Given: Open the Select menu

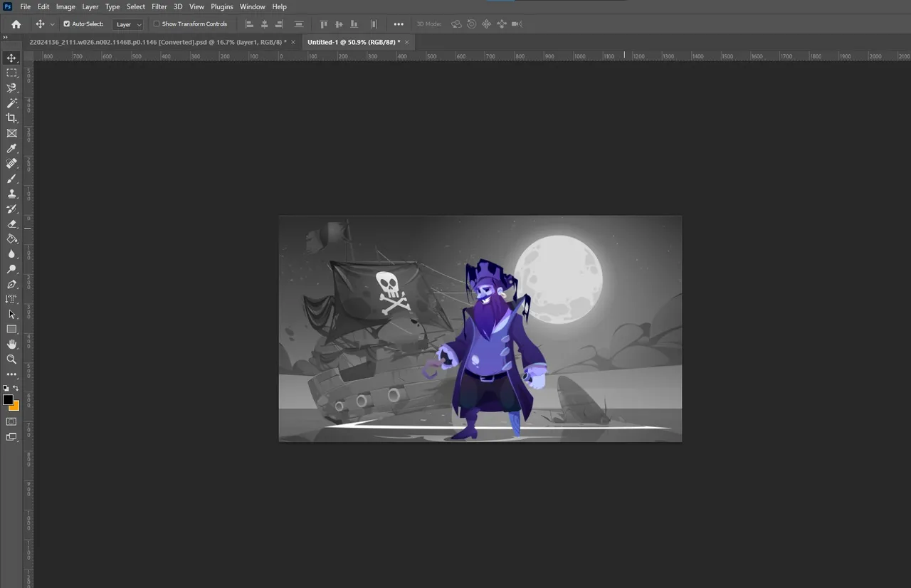Looking at the screenshot, I should (136, 6).
